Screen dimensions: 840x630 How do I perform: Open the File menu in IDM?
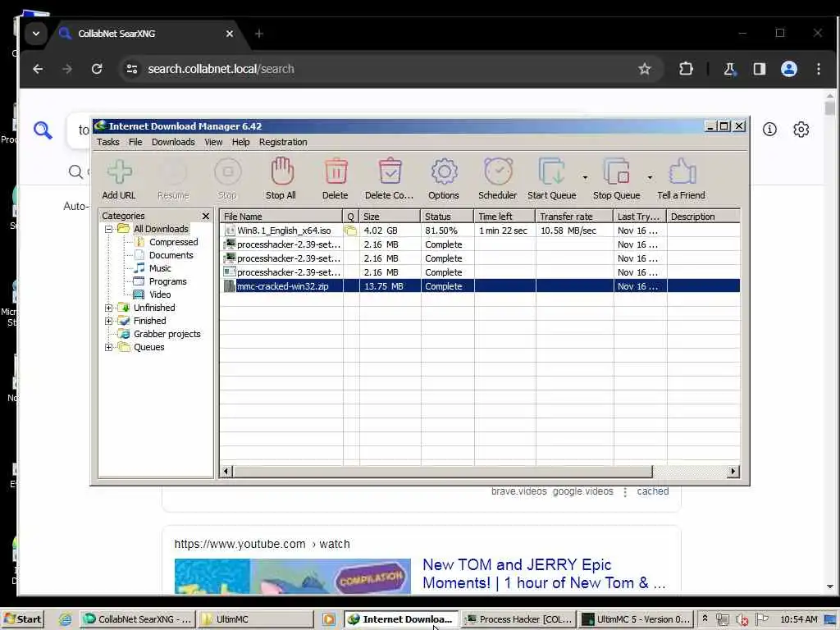(135, 142)
